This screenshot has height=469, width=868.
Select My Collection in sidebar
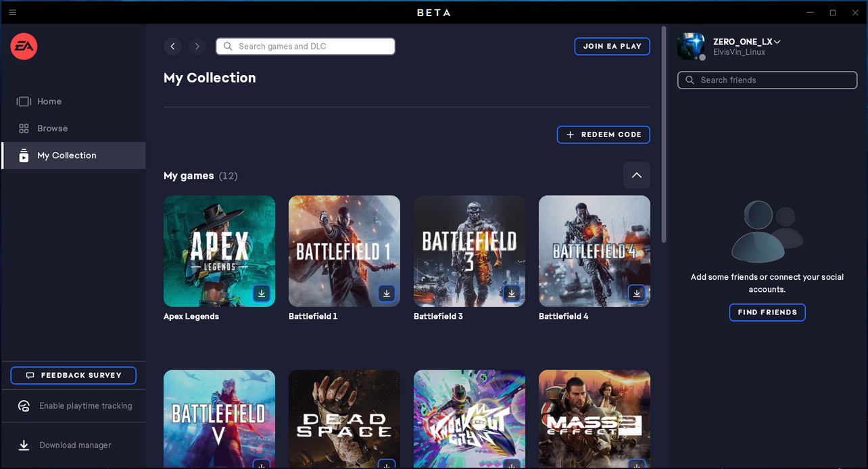(x=73, y=155)
